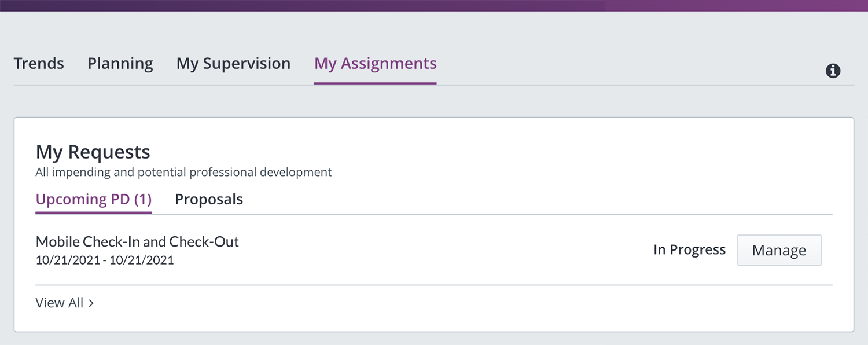
Task: Open the Mobile Check-In and Check-Out entry
Action: (x=137, y=241)
